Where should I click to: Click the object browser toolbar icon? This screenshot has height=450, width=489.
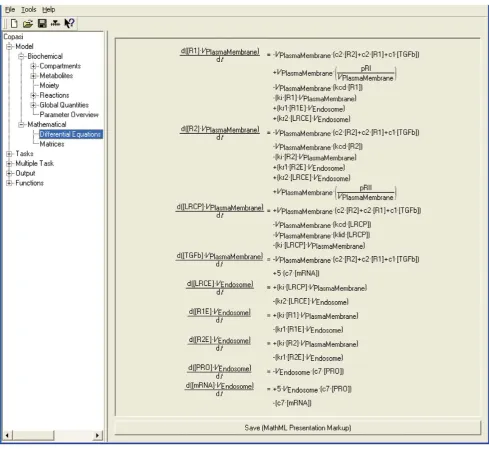point(55,23)
